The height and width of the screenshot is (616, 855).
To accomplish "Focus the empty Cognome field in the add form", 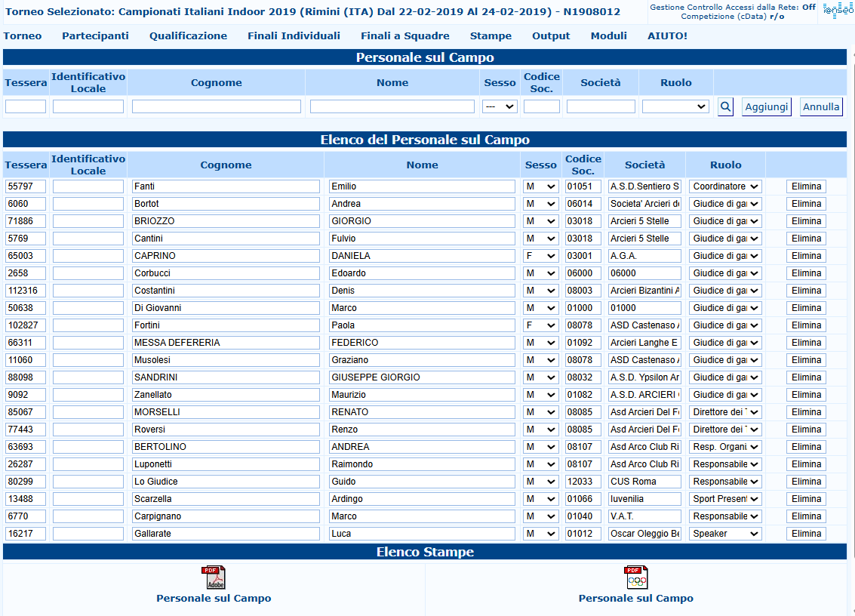I will click(x=217, y=107).
